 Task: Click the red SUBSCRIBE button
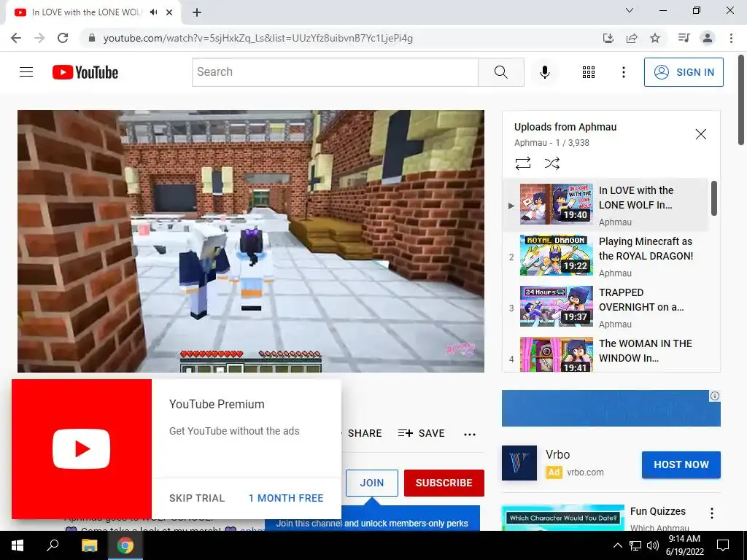coord(444,483)
